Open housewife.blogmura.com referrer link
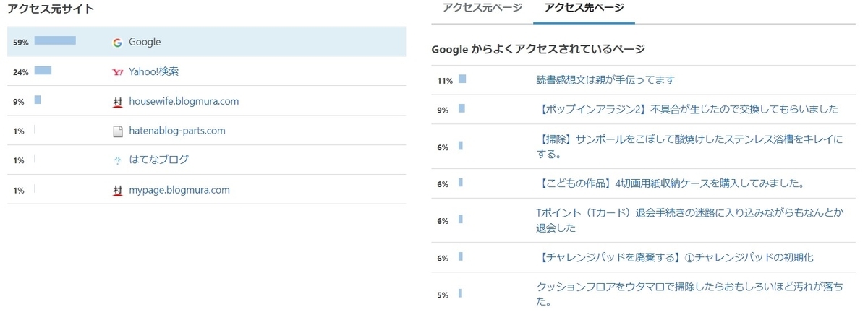The image size is (868, 312). [x=184, y=101]
